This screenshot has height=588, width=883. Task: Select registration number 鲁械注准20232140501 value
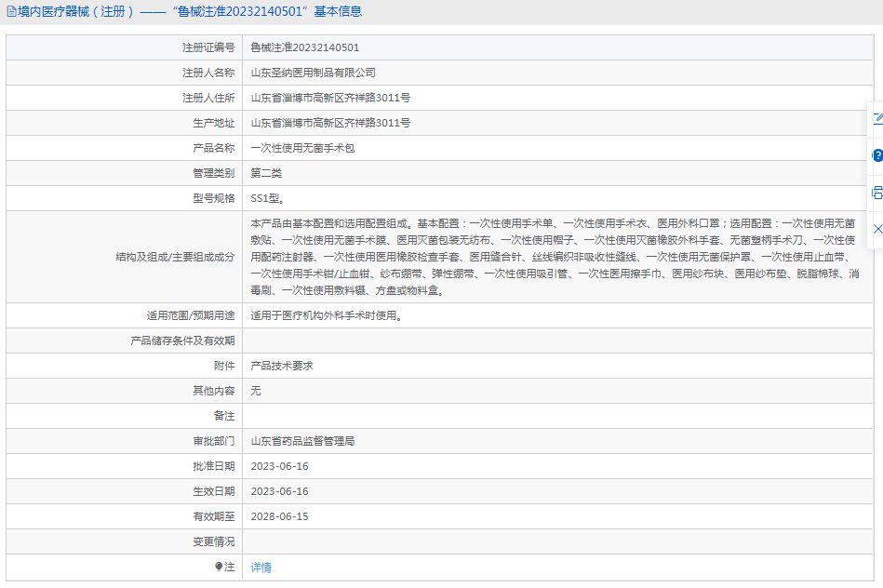[x=304, y=47]
